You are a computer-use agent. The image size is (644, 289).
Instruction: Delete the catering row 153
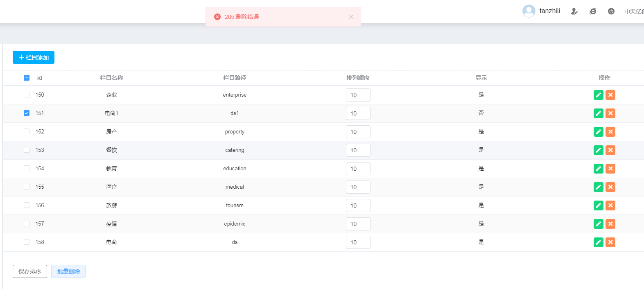[x=610, y=150]
